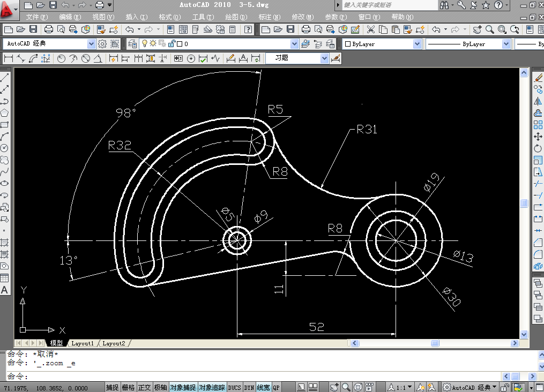This screenshot has height=392, width=544.
Task: Open the ByLayer linetype dropdown
Action: [x=506, y=44]
